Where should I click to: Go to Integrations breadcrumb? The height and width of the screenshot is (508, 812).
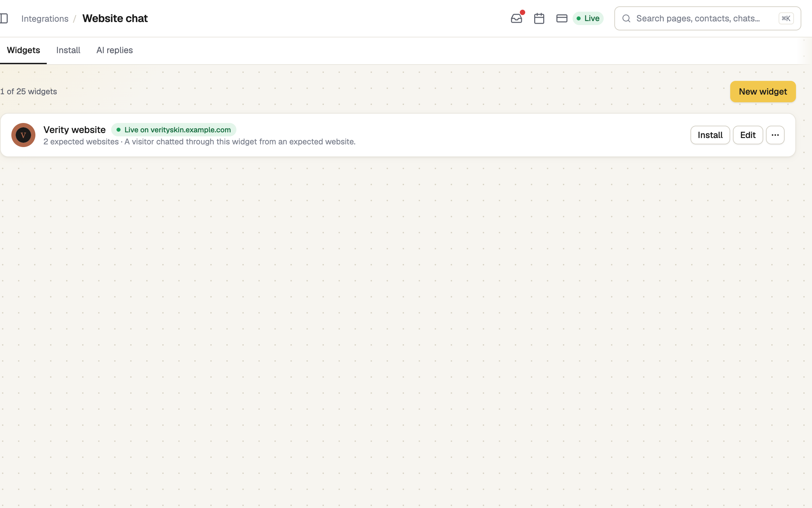pyautogui.click(x=45, y=18)
